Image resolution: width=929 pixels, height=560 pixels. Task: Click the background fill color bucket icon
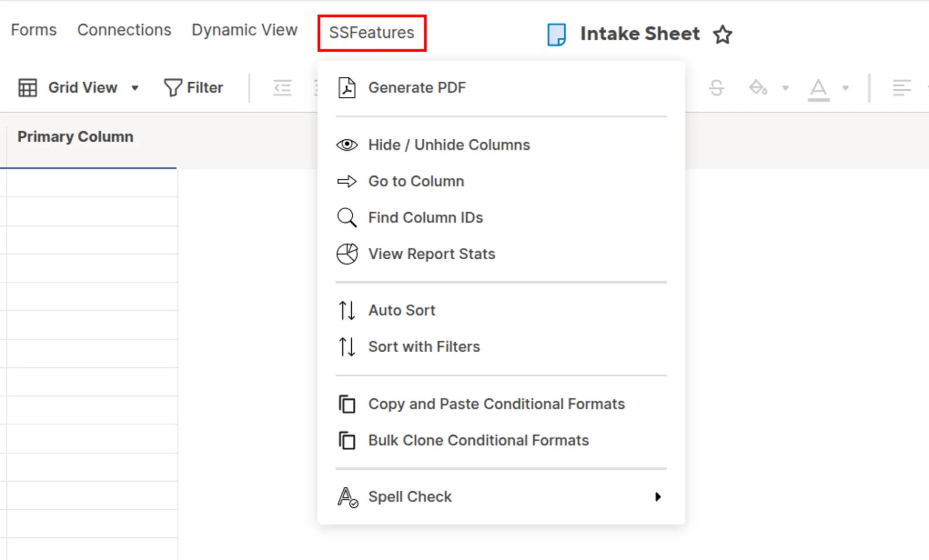click(758, 88)
